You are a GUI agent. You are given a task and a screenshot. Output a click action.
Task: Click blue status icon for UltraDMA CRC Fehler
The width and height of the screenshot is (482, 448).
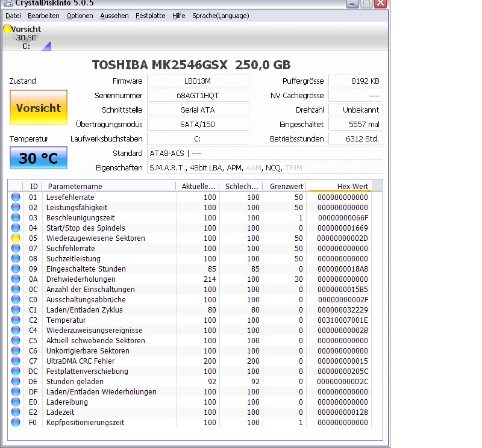point(16,361)
